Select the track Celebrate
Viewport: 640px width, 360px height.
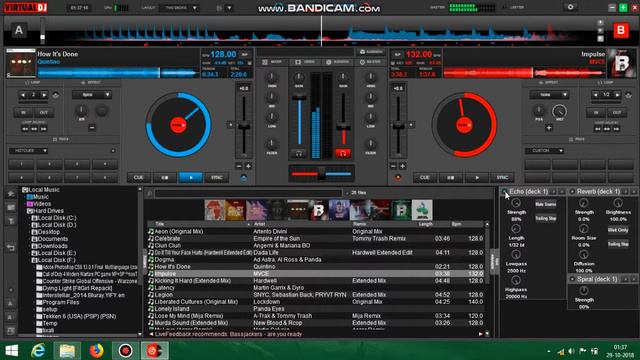pyautogui.click(x=316, y=238)
